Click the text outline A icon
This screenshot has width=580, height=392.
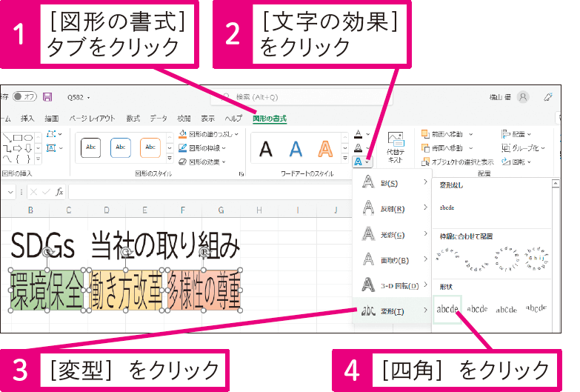pos(358,148)
